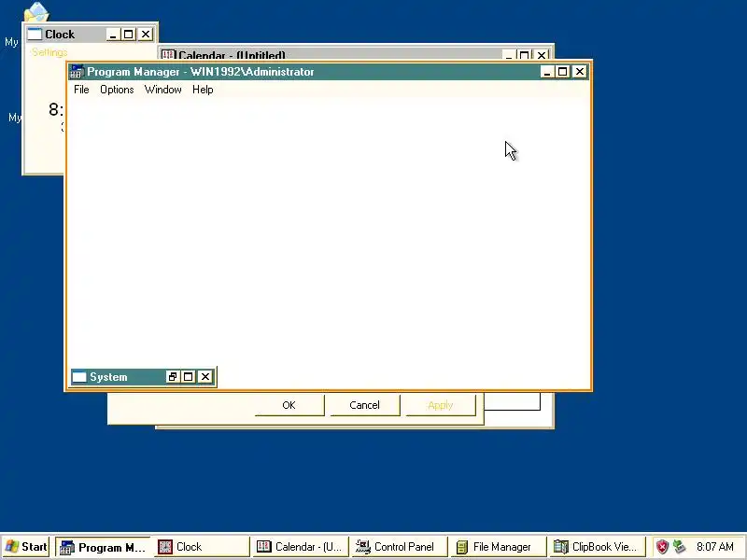Open the File menu in Program Manager
747x560 pixels.
click(x=81, y=90)
